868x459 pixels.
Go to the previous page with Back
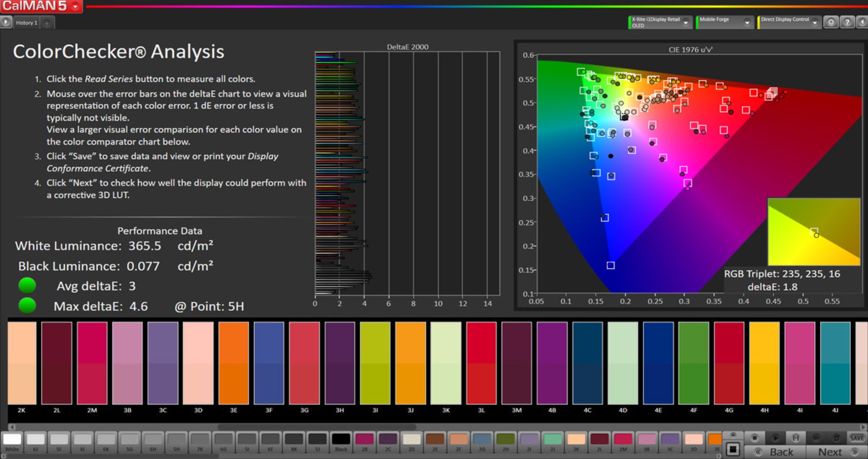coord(776,452)
